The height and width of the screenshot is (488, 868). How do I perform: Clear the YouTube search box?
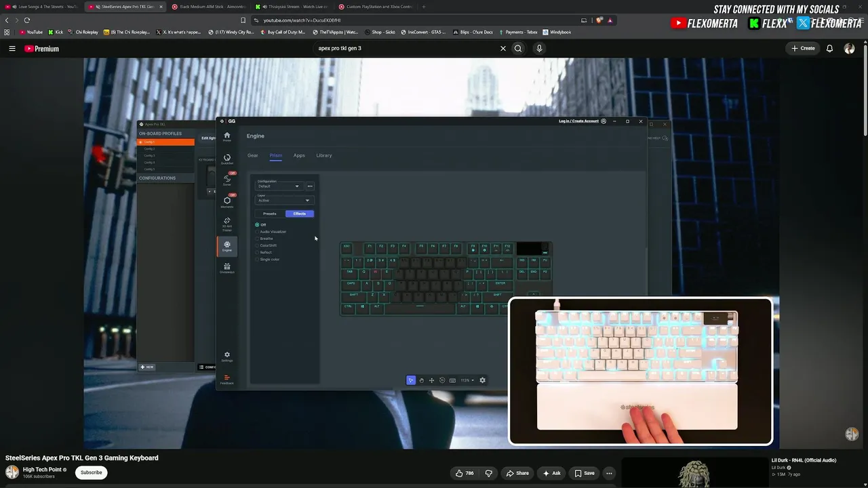tap(503, 49)
